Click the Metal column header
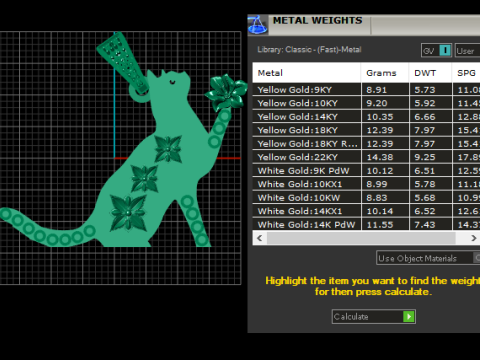This screenshot has height=360, width=480. (x=306, y=73)
